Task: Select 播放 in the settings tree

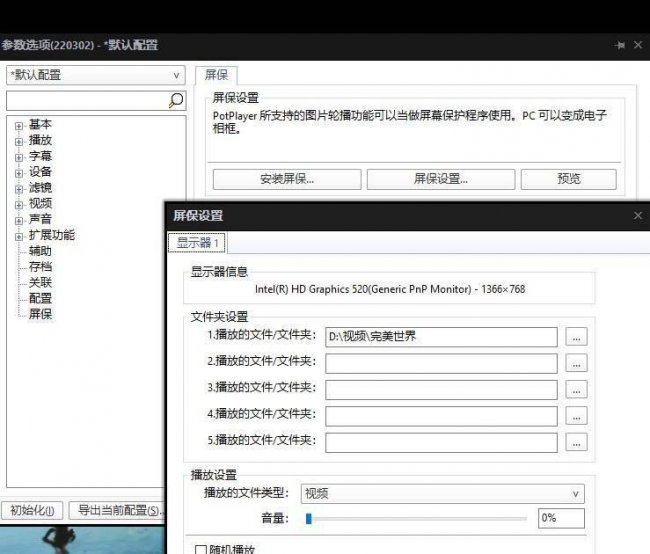Action: coord(40,140)
